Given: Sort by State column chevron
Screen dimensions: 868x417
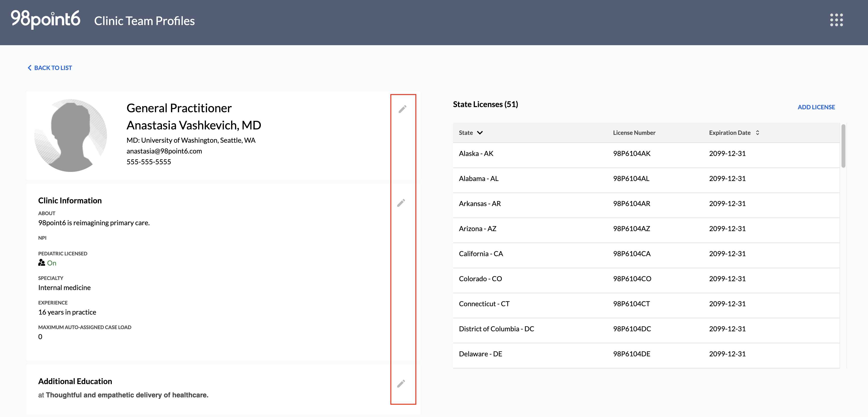Looking at the screenshot, I should click(x=480, y=133).
